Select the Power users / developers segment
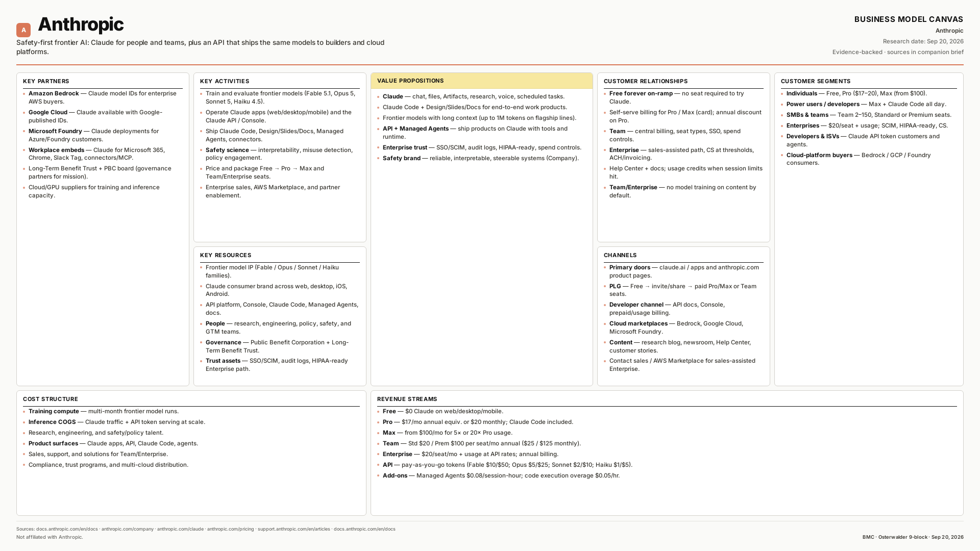Screen dimensions: 980x551 pyautogui.click(x=869, y=104)
